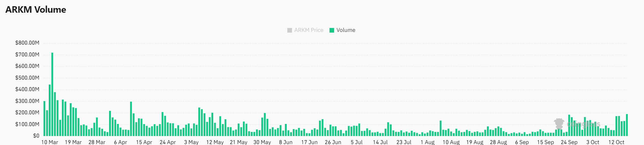Click the $700.00M y-axis label
The image size is (644, 145).
27,55
